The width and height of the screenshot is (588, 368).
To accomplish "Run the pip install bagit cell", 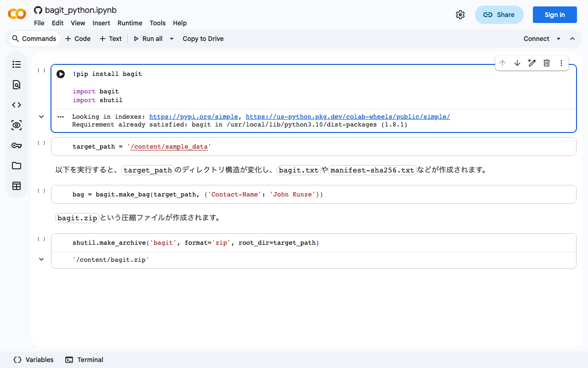I will point(60,74).
